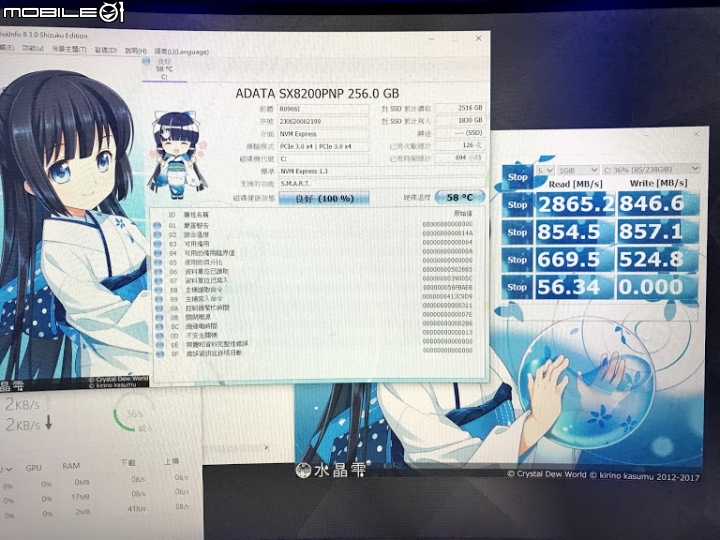Click raw value 00000056FBAEB in SMART list
The image size is (720, 540).
(447, 287)
